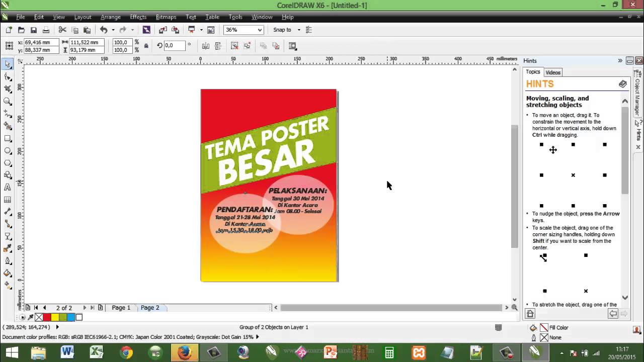644x362 pixels.
Task: Select the Basic Shapes tool
Action: coord(8,175)
